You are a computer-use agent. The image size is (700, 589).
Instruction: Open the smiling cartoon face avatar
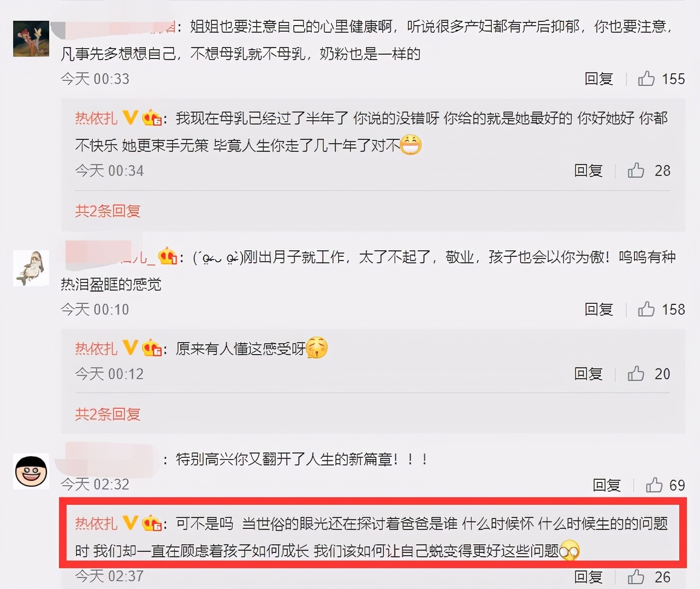pos(31,471)
